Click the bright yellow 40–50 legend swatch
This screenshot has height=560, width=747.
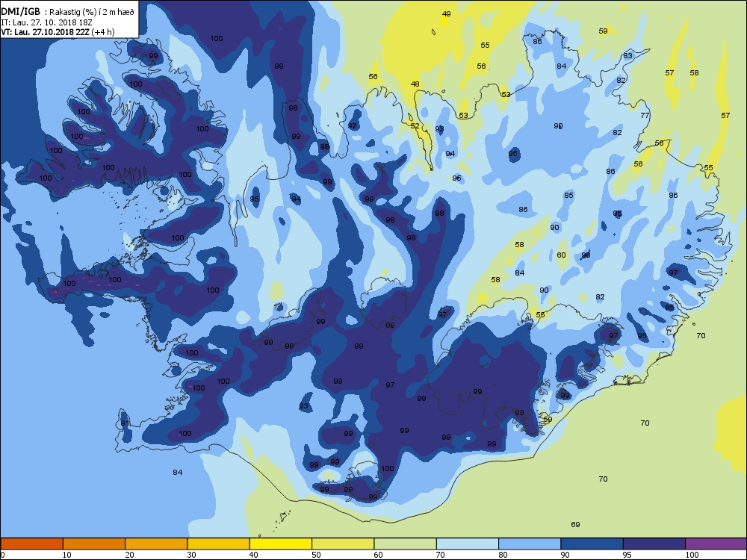tap(281, 544)
